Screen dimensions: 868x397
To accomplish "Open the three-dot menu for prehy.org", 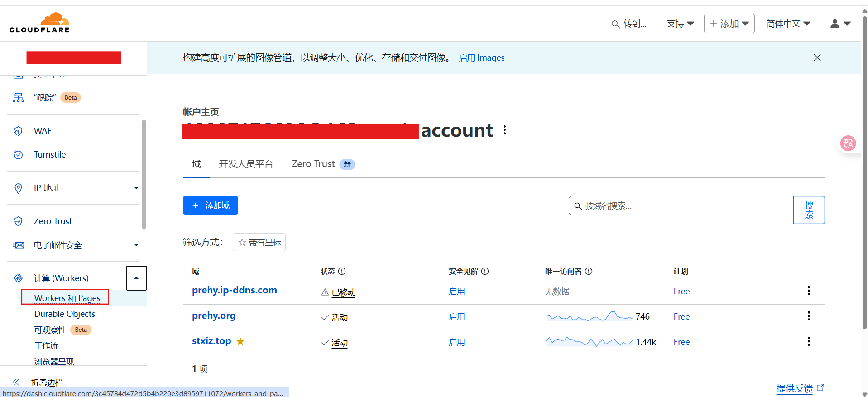I will tap(809, 316).
